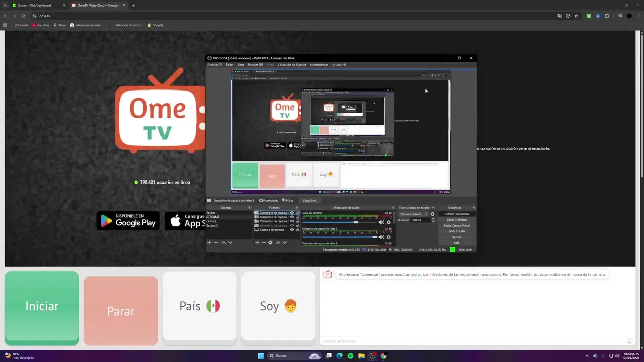Move scene up in Escenas panel
The height and width of the screenshot is (362, 644).
[224, 242]
